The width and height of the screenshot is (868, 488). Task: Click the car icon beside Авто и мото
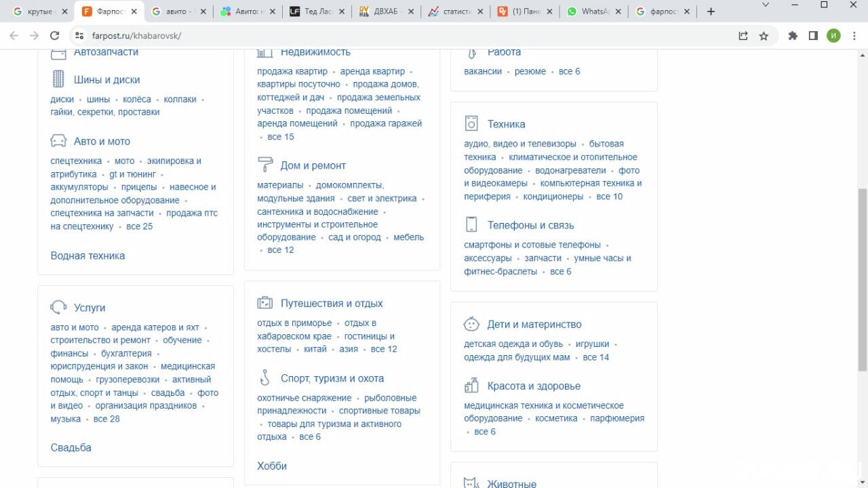pos(58,141)
